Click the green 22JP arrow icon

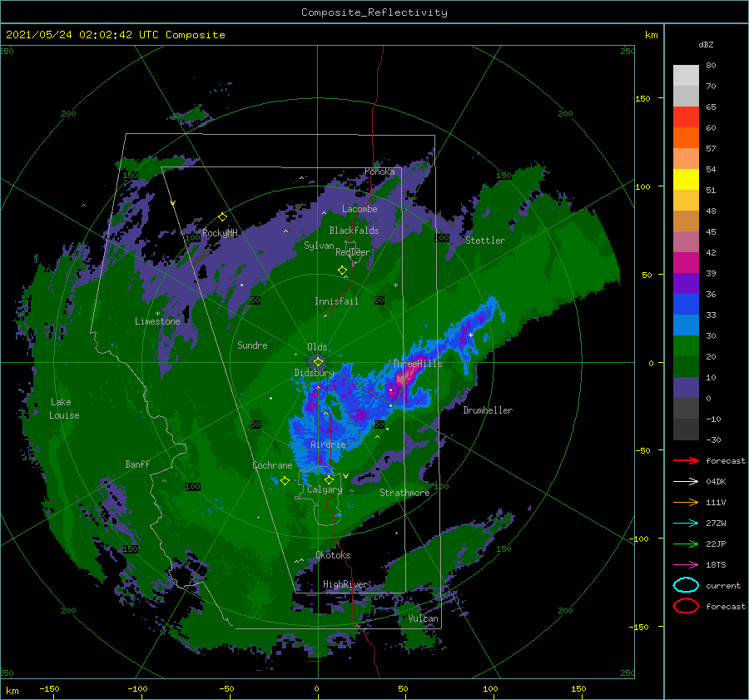pyautogui.click(x=686, y=544)
